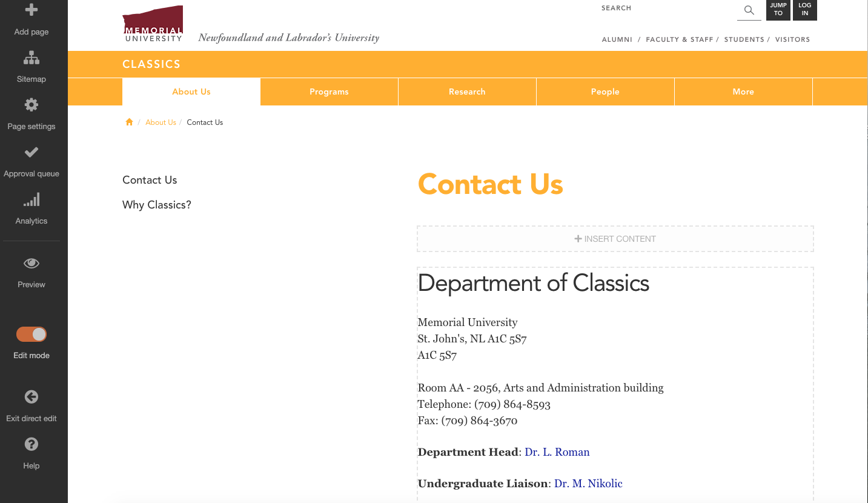Select the About Us tab
This screenshot has height=503, width=868.
coord(191,92)
